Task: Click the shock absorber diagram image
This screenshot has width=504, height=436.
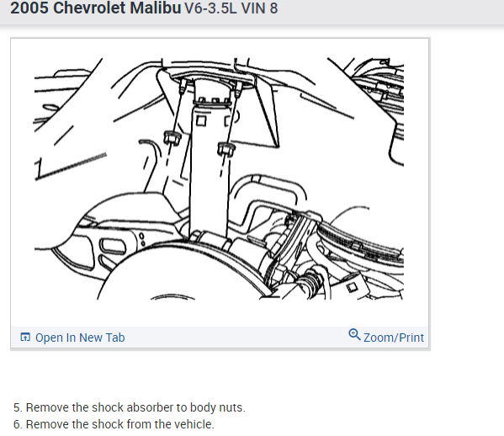Action: (219, 178)
